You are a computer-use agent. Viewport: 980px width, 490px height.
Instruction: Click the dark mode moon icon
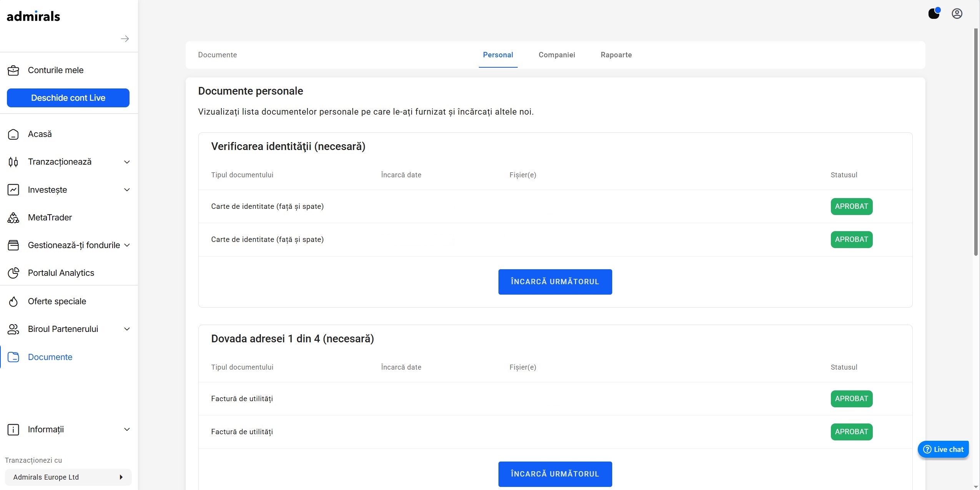(x=934, y=13)
